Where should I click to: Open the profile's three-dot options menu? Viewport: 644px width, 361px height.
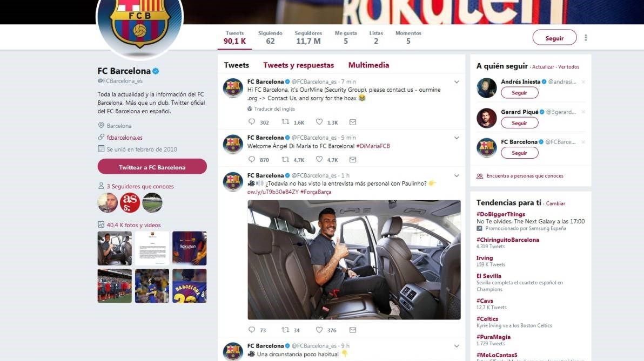(x=586, y=38)
